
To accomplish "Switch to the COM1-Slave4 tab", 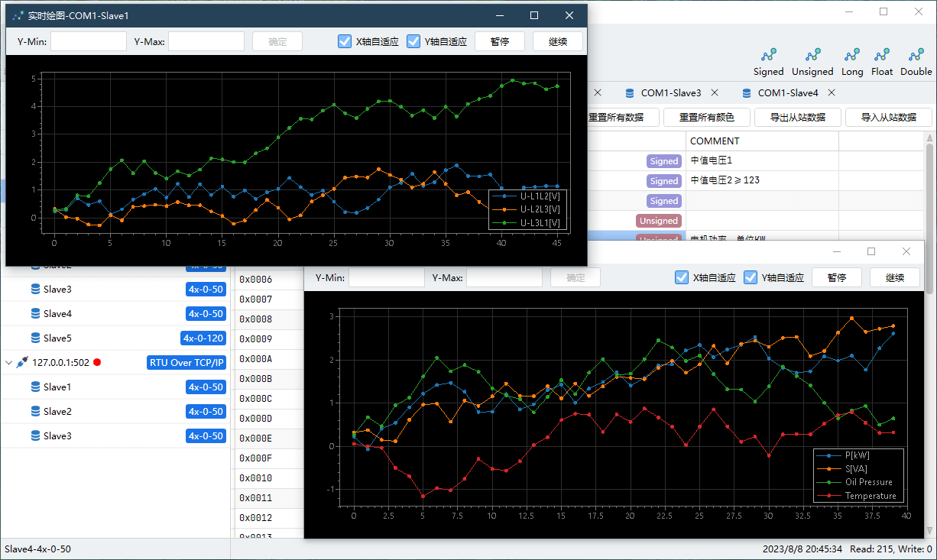I will (x=787, y=92).
